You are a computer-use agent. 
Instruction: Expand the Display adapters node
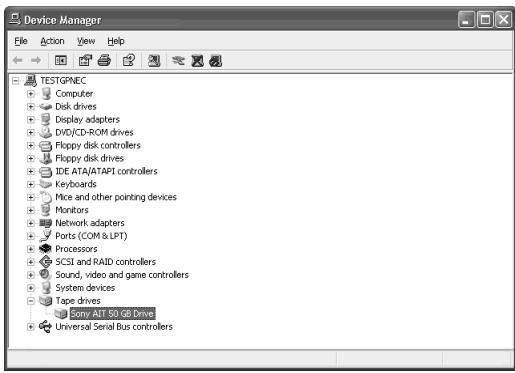click(x=30, y=119)
